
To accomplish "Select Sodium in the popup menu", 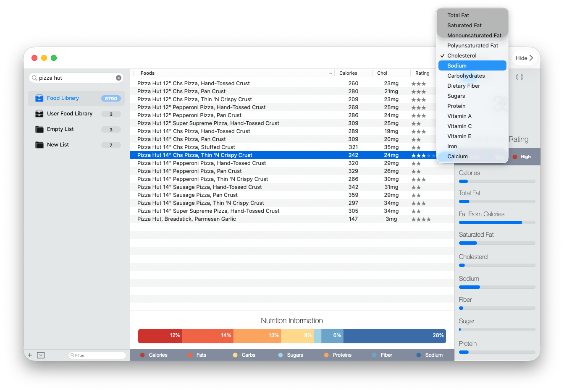I will pos(472,65).
